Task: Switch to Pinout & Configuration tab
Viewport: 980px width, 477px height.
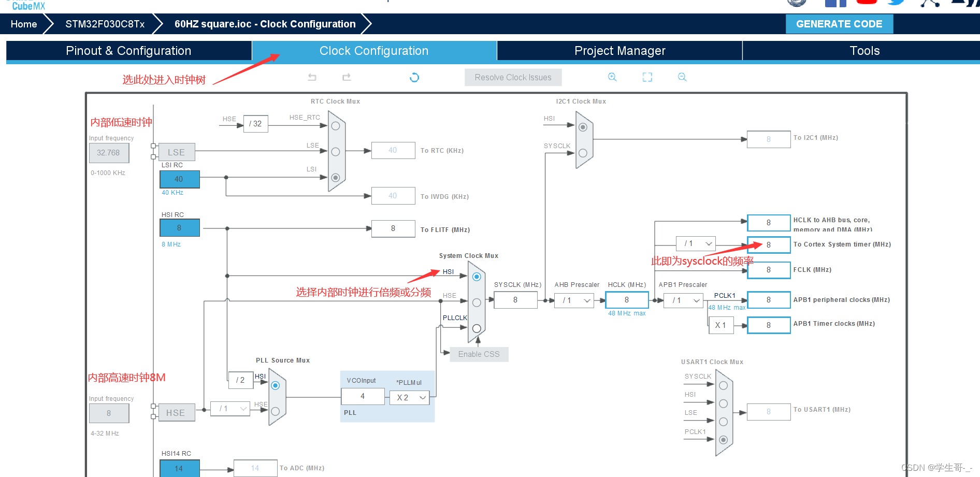Action: click(x=128, y=51)
